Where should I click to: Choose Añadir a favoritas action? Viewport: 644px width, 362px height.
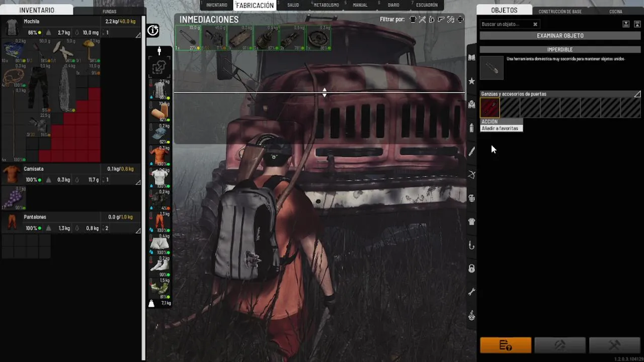click(x=502, y=128)
